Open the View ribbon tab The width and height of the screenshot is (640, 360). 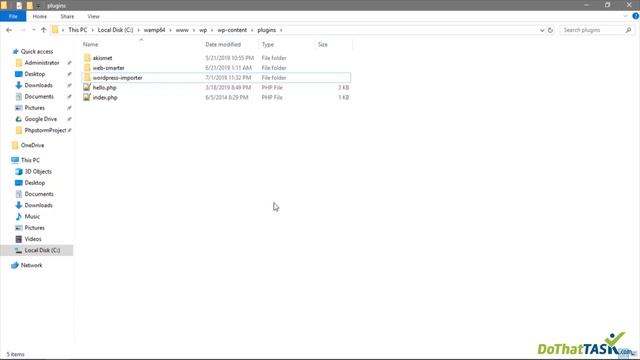coord(93,17)
